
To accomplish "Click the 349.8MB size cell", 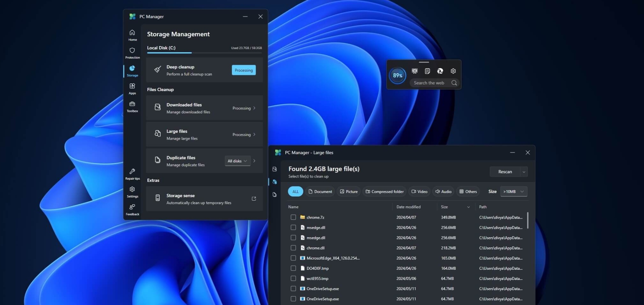I will (448, 218).
